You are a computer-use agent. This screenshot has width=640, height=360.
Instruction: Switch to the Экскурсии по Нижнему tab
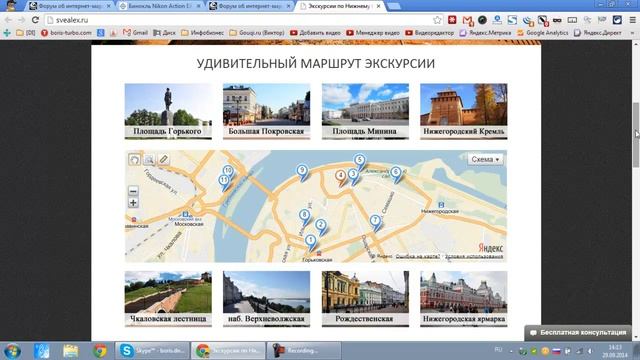(x=339, y=6)
